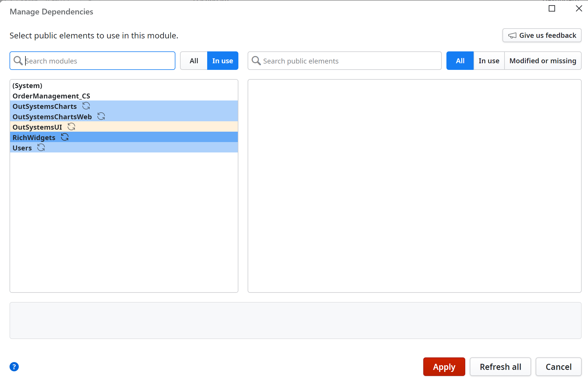This screenshot has height=382, width=588.
Task: Cancel the dependency changes
Action: point(559,367)
